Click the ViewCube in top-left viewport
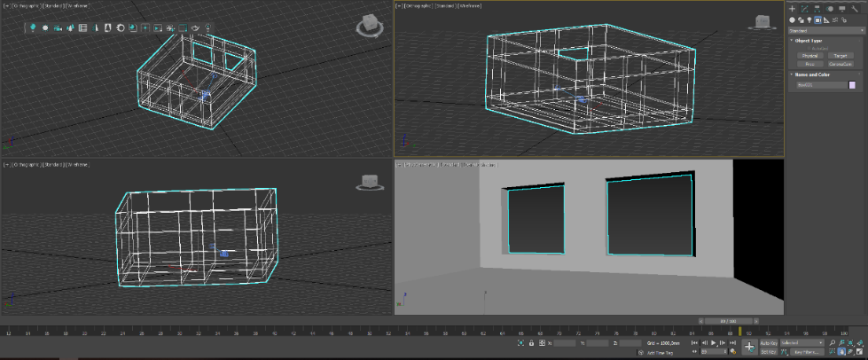 (368, 26)
